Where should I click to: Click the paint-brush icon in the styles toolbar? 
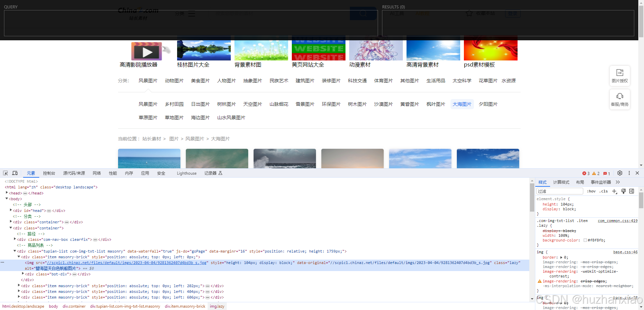pyautogui.click(x=624, y=191)
